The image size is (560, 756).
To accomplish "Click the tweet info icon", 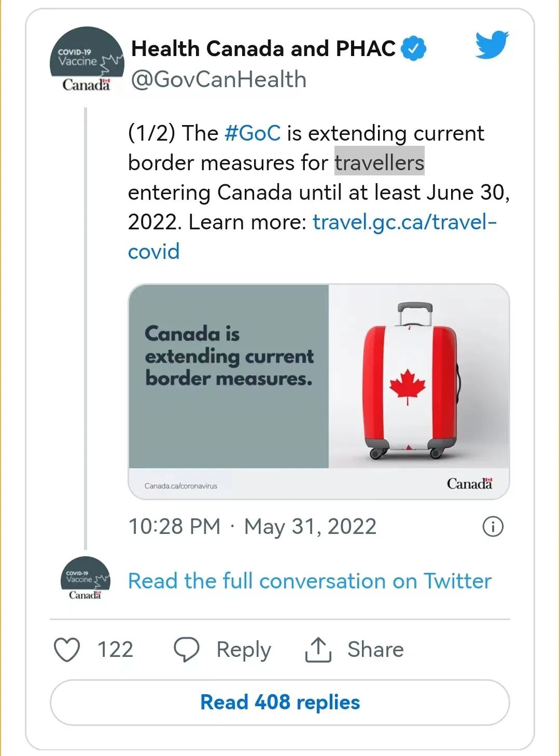I will (x=493, y=527).
